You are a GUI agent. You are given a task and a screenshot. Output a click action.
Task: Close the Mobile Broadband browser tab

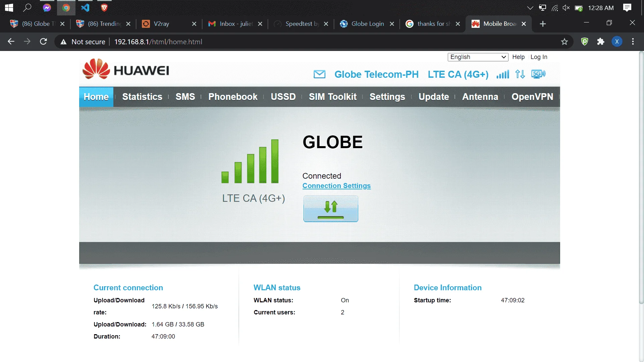[x=524, y=24]
